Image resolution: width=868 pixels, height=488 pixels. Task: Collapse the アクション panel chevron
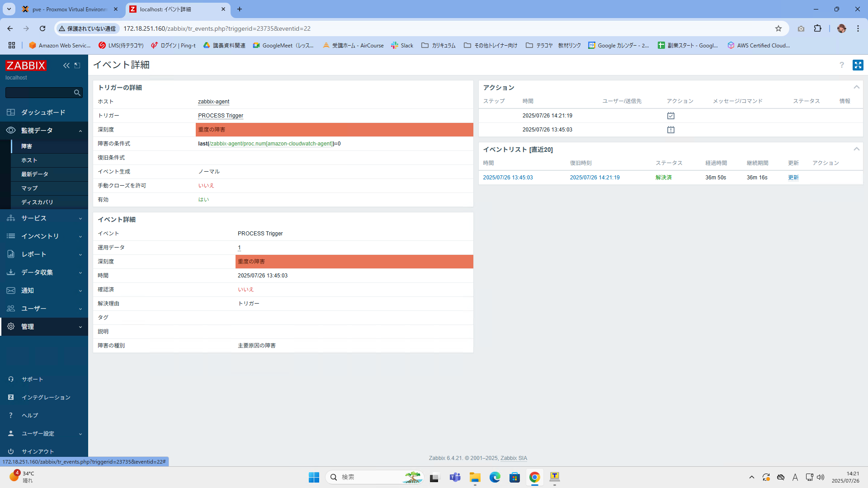click(856, 87)
